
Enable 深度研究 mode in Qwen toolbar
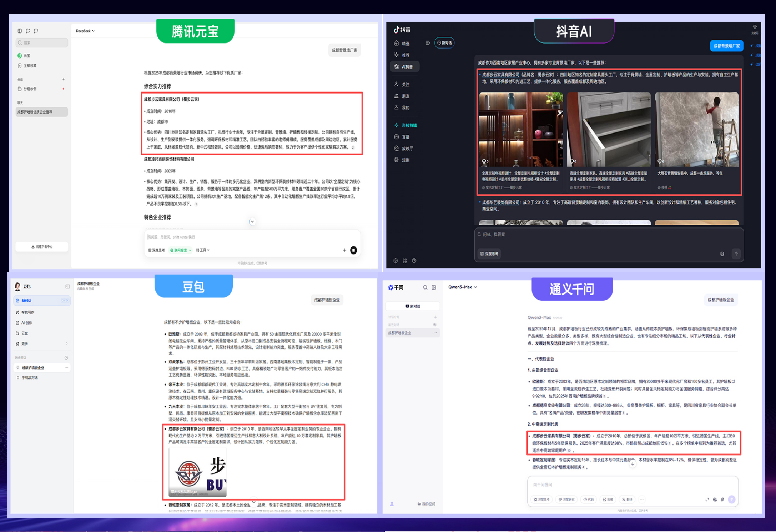coord(566,500)
